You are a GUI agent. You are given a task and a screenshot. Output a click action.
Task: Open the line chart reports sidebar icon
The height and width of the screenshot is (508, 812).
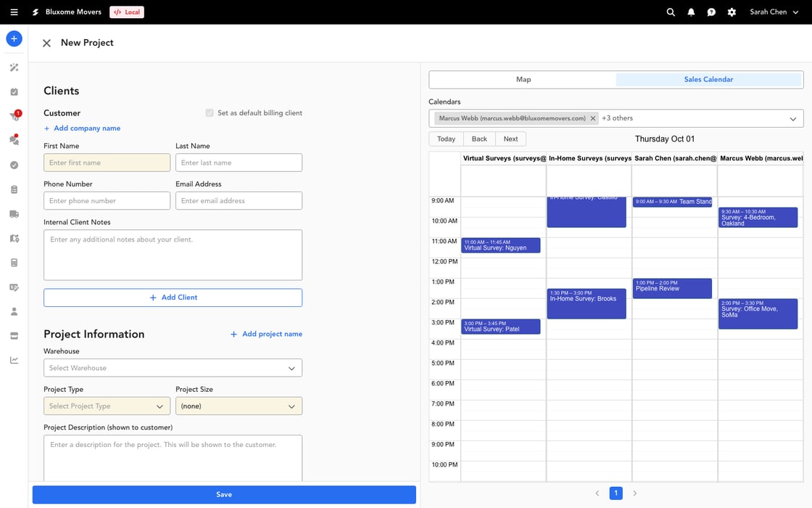tap(14, 360)
